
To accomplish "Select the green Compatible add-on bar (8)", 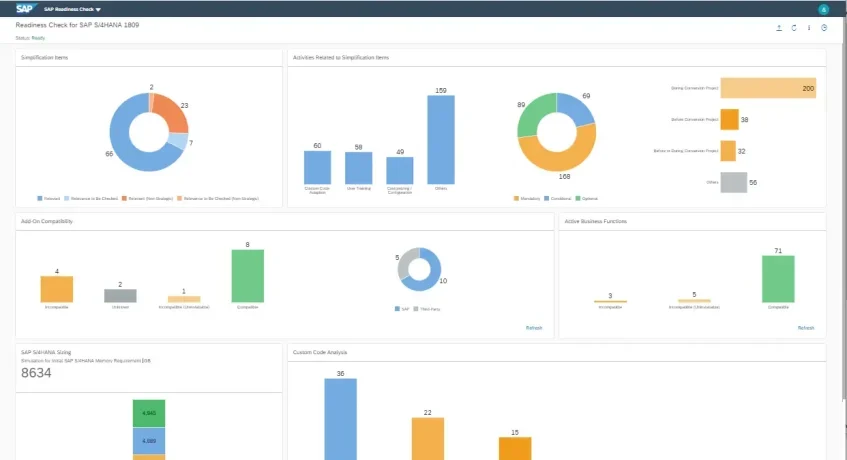I will 248,276.
